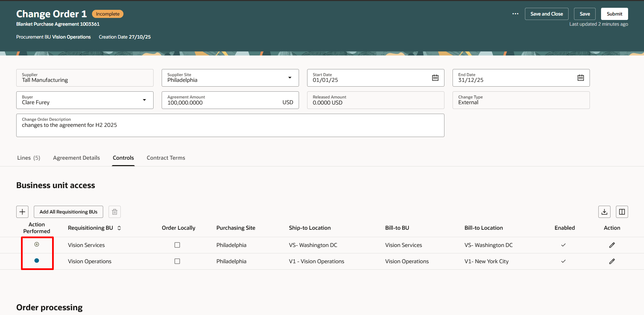Edit the Vision Operations row
This screenshot has height=315, width=644.
point(612,261)
